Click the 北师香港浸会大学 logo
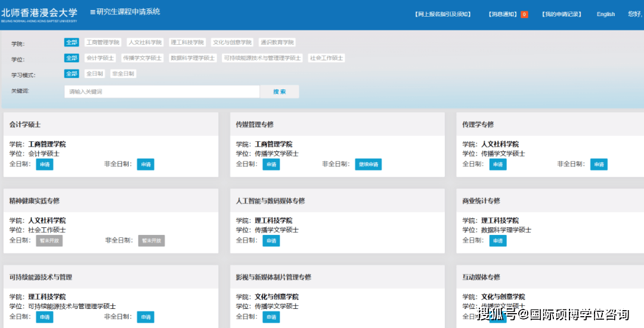The height and width of the screenshot is (328, 644). tap(39, 14)
